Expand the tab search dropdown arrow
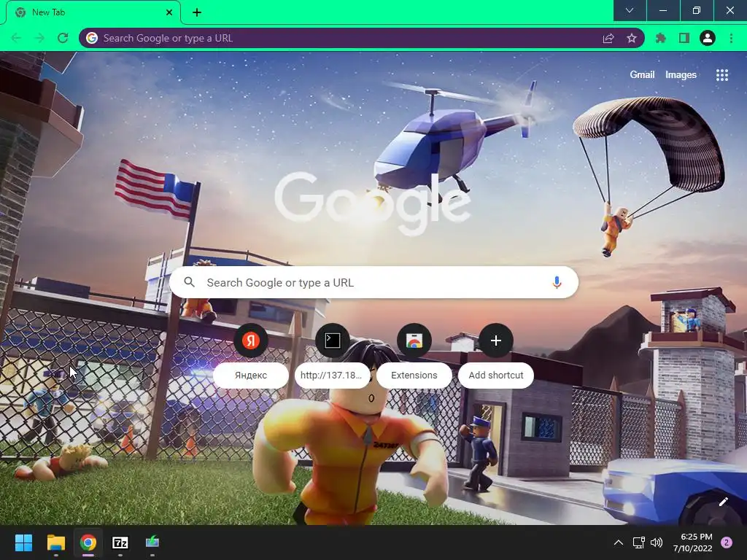747x560 pixels. click(630, 10)
